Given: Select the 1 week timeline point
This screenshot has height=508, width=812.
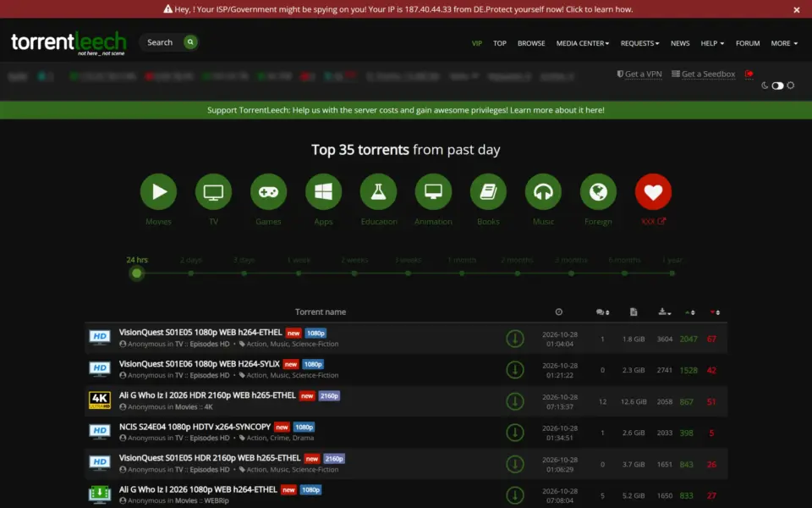Looking at the screenshot, I should click(299, 273).
